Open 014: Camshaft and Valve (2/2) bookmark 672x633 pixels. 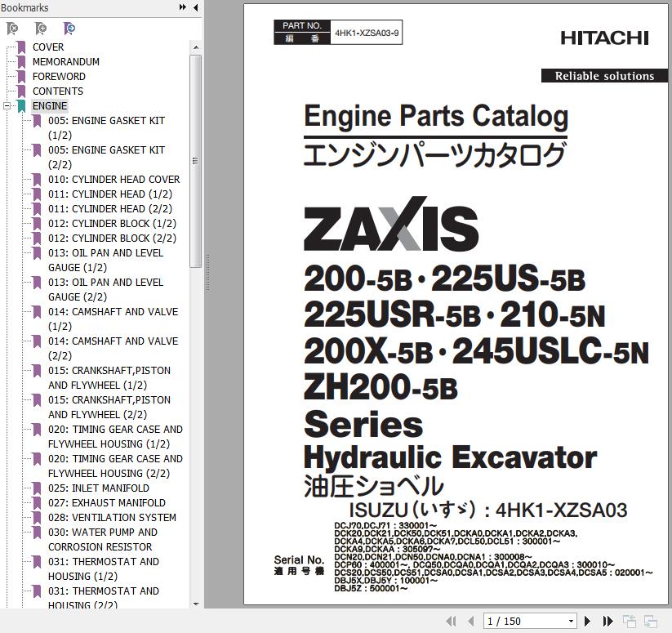(x=113, y=349)
